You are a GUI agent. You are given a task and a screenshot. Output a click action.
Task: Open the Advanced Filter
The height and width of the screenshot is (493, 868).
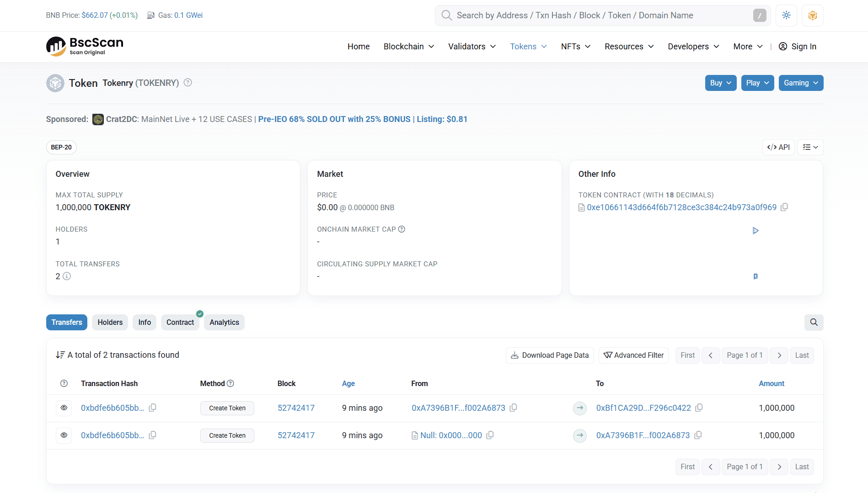[633, 355]
